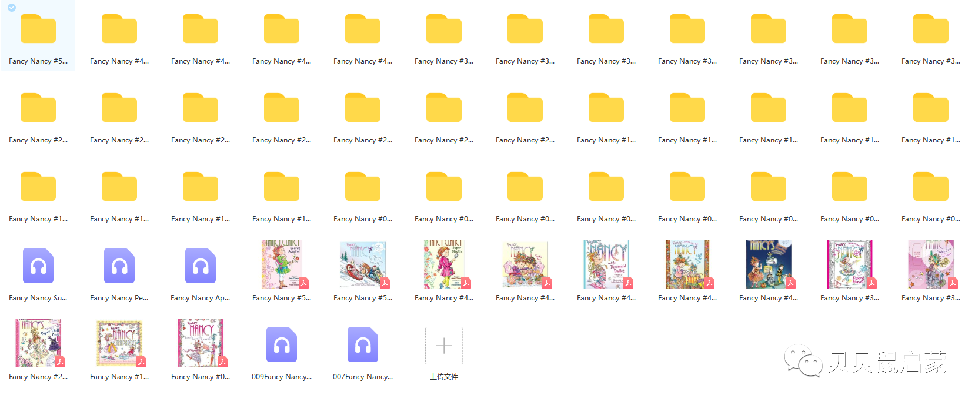Uncheck the blue checkmark on first folder
This screenshot has width=980, height=406.
12,8
